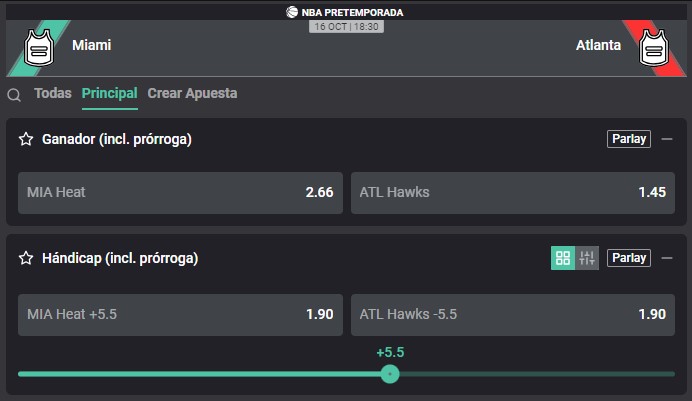Favorite the Ganador market with star icon
The height and width of the screenshot is (401, 692).
26,139
